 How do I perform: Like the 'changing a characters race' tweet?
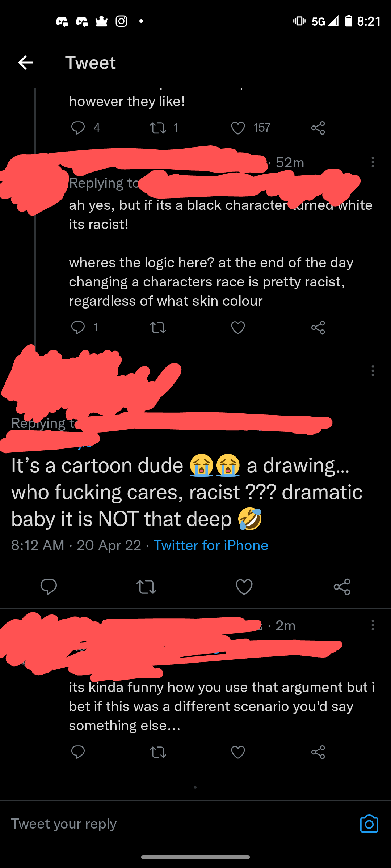[x=238, y=327]
